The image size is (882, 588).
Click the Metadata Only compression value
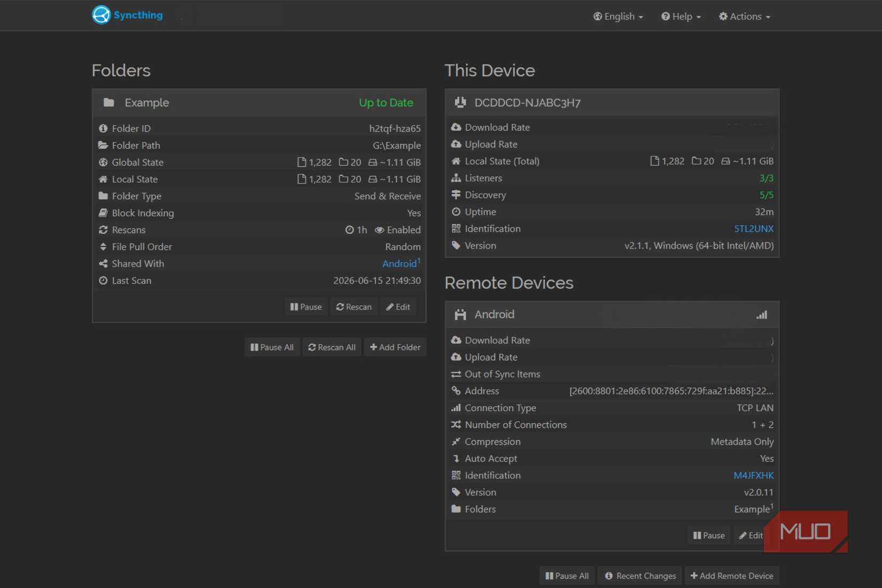tap(742, 442)
